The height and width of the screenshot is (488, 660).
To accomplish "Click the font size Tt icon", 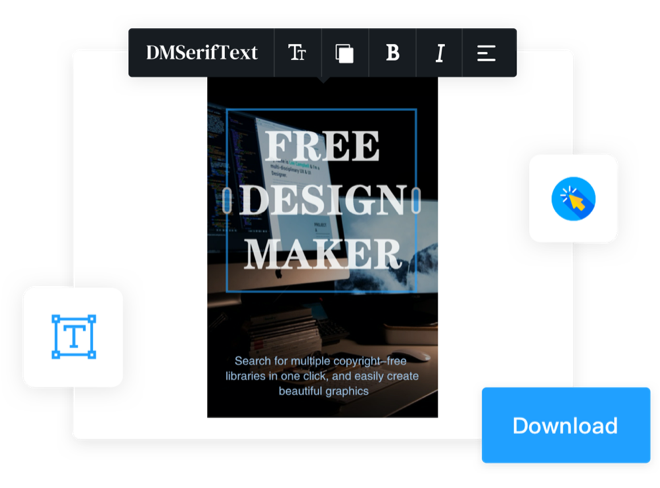I will pyautogui.click(x=297, y=53).
